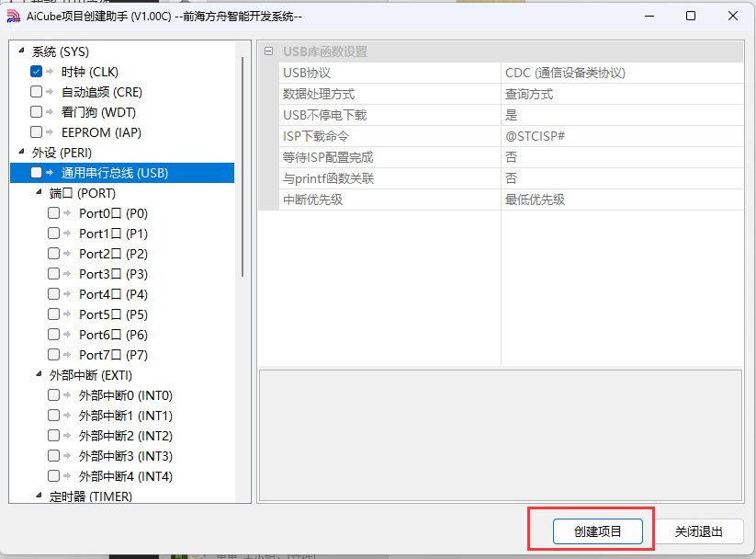
Task: Check the 看门狗 (WDT) checkbox
Action: point(36,112)
